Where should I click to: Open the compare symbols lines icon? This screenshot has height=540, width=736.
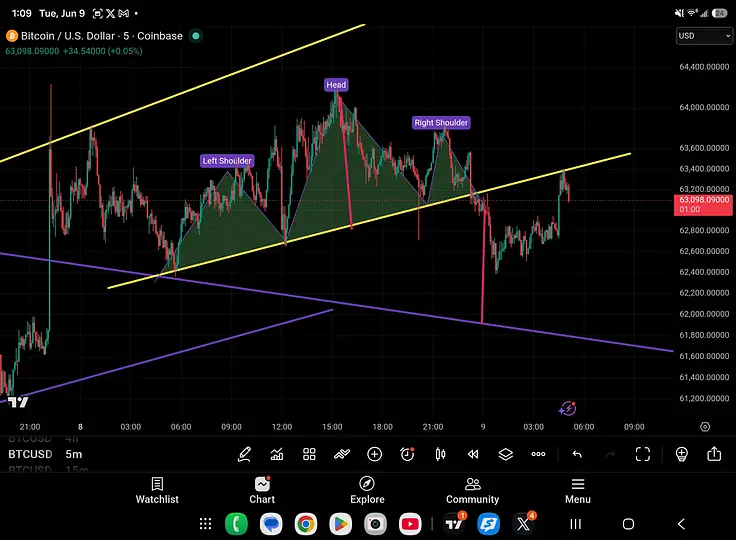tap(342, 454)
